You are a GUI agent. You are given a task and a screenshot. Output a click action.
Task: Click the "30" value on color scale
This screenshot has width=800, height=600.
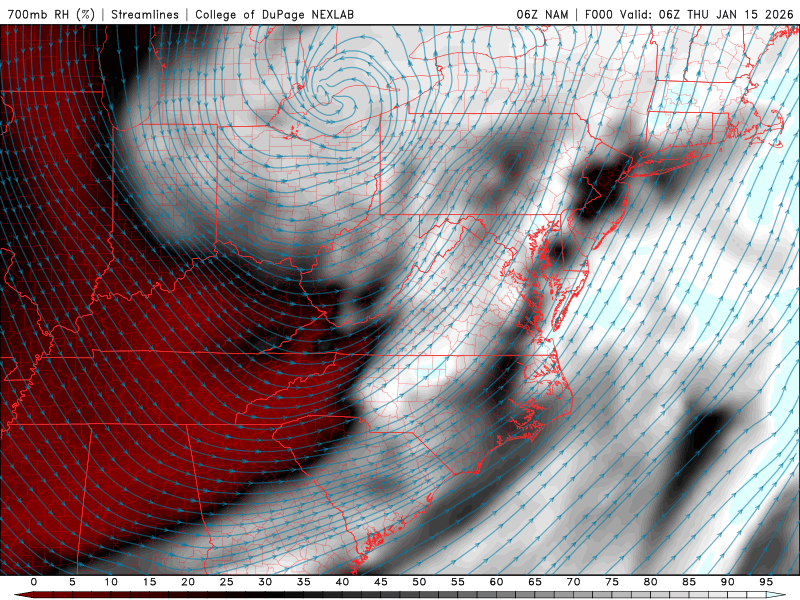(265, 582)
